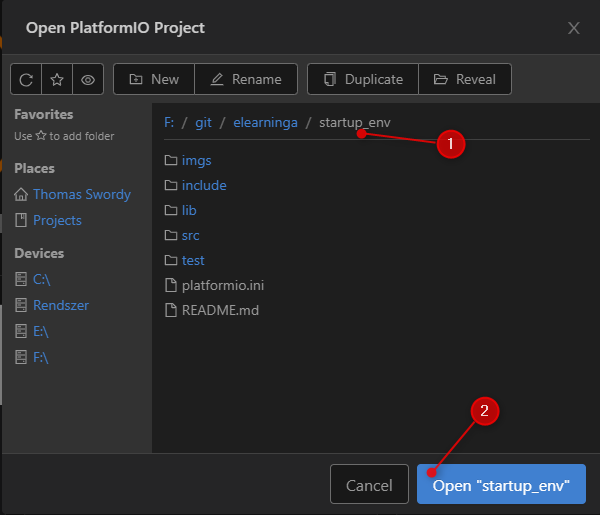Go to git in breadcrumb path
Viewport: 600px width, 515px height.
click(203, 122)
